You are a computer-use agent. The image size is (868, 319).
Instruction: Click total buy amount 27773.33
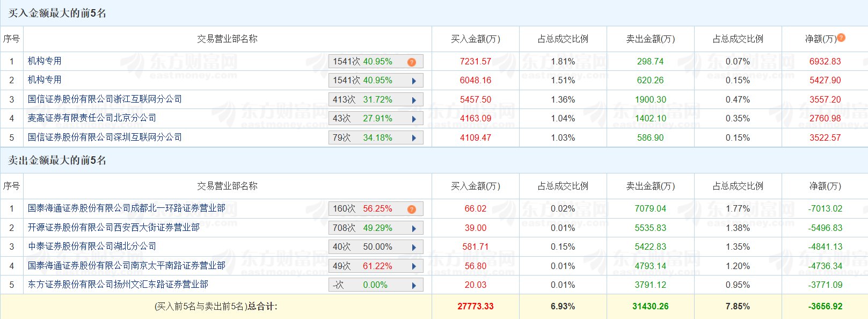pos(476,306)
